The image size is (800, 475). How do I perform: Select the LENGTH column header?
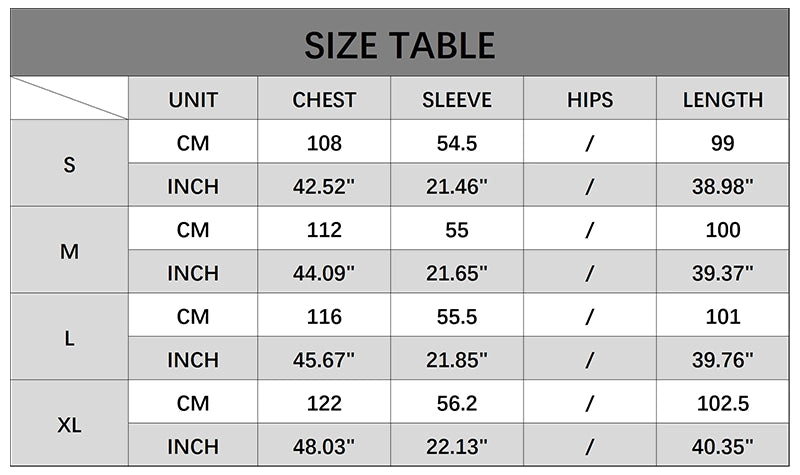point(723,100)
